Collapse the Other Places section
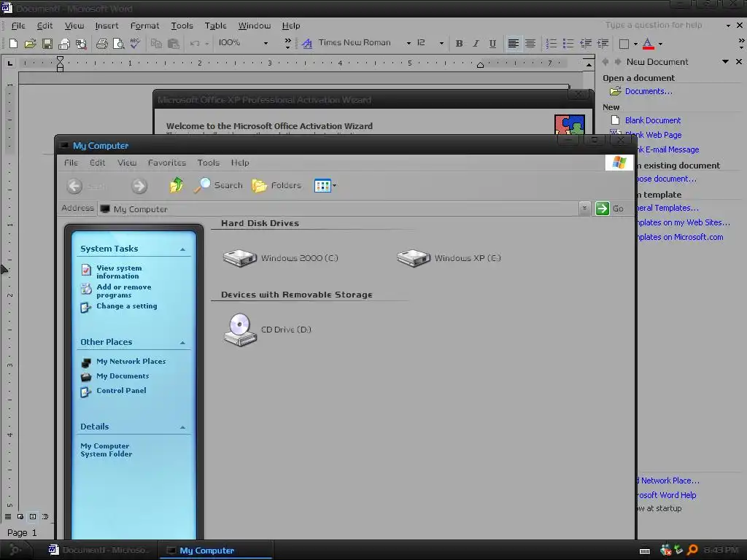Screen dimensions: 747x560 coord(182,343)
